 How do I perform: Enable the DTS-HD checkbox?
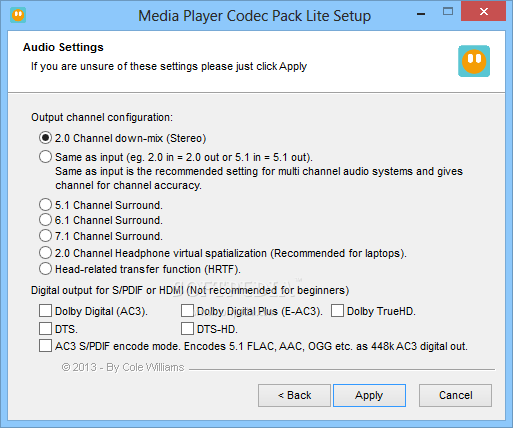[x=187, y=329]
